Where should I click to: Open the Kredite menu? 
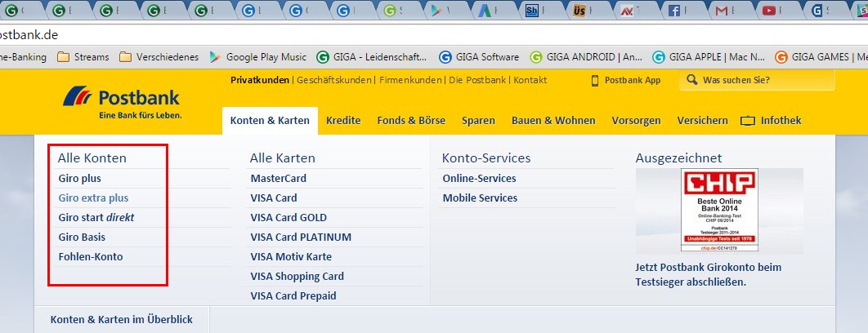343,121
